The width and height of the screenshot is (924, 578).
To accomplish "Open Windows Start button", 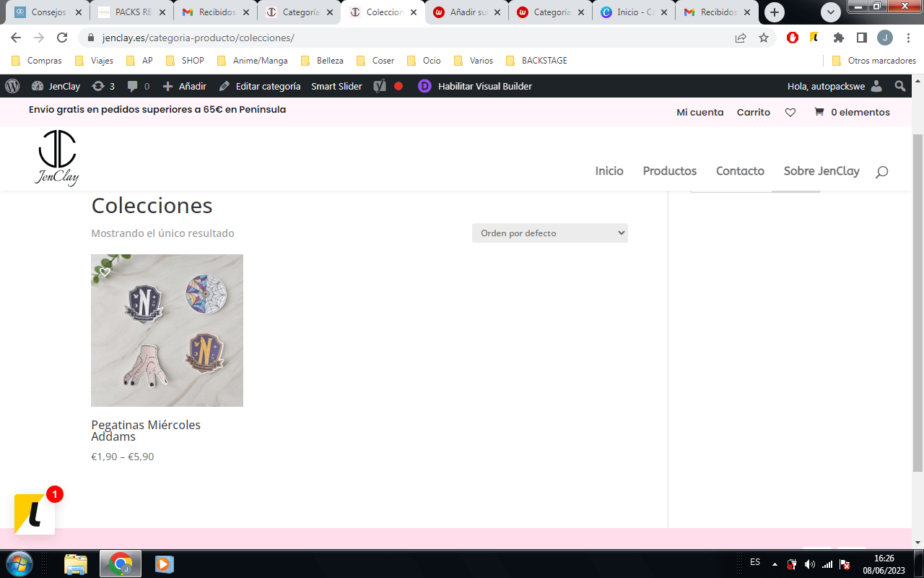I will [18, 563].
